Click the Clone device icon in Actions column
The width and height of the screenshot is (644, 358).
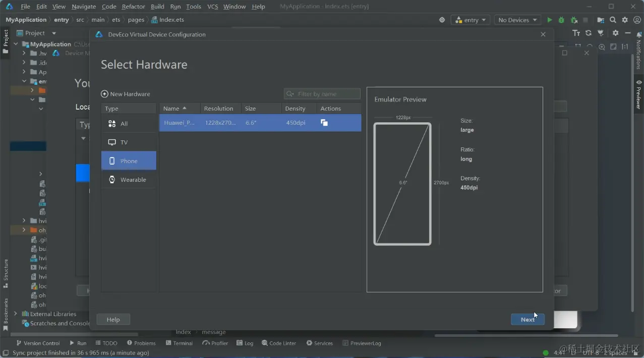[324, 123]
